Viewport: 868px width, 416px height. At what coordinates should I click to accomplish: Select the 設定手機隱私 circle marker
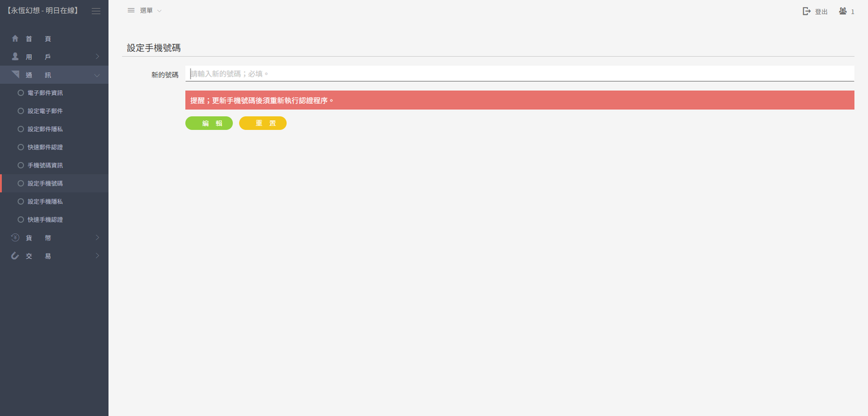pos(21,201)
